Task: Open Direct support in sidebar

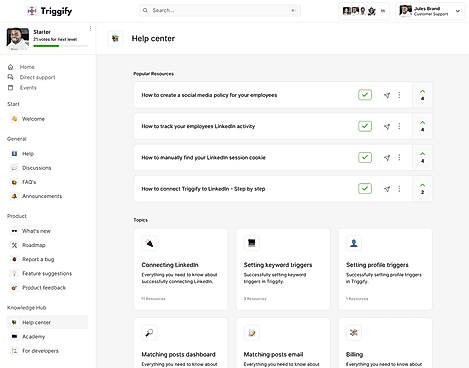Action: pyautogui.click(x=37, y=77)
